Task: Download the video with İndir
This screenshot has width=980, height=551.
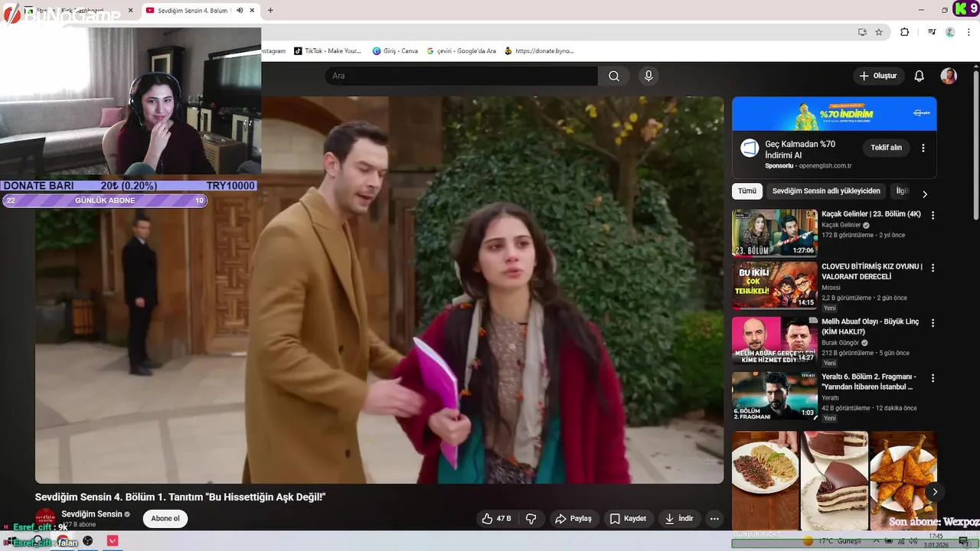Action: [679, 519]
